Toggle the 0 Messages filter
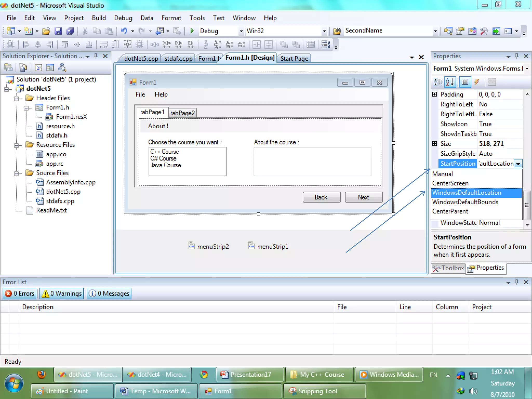 tap(109, 293)
